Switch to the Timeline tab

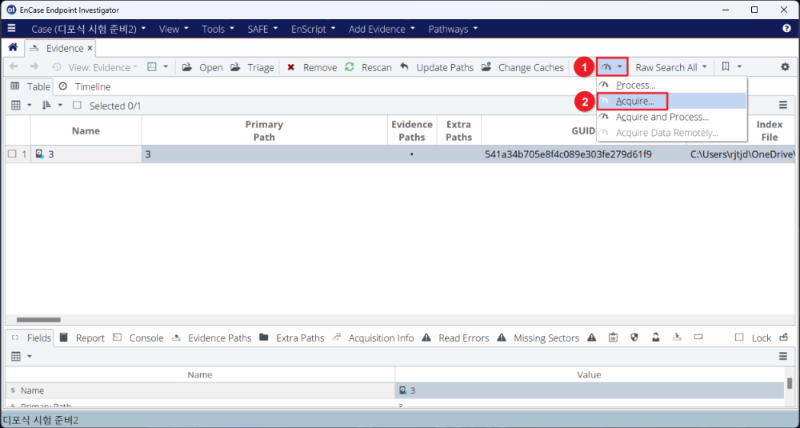click(85, 86)
